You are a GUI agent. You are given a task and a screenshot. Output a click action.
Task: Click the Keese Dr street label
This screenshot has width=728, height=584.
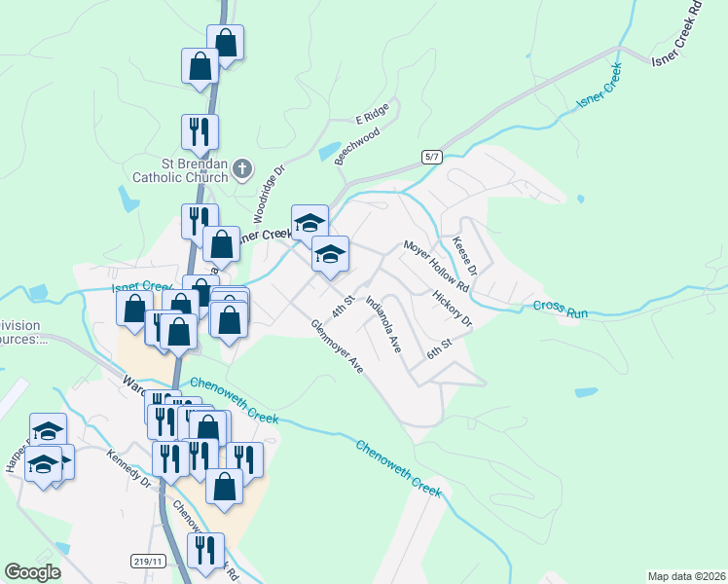tap(465, 256)
